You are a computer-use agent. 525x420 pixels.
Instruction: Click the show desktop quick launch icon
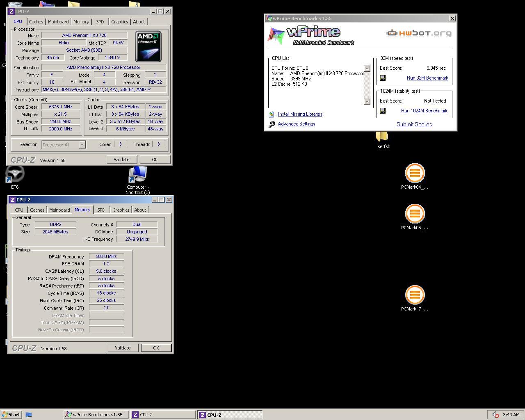(29, 415)
